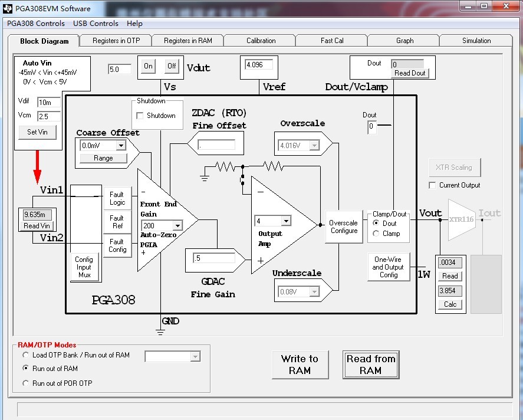Click the internal Dout 0 field
The image size is (523, 420).
click(x=372, y=127)
